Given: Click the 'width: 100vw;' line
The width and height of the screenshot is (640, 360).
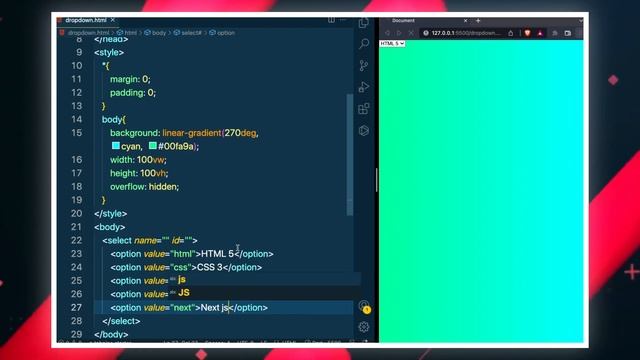Looking at the screenshot, I should click(x=138, y=160).
